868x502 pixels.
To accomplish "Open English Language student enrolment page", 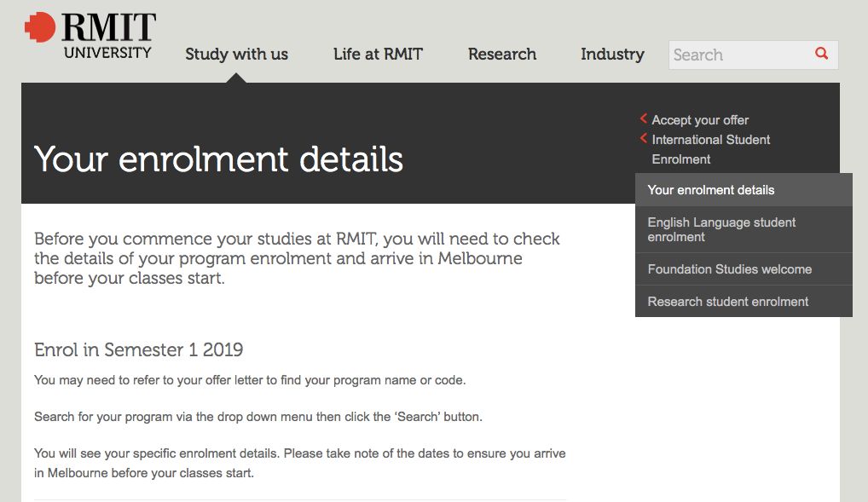I will tap(744, 229).
